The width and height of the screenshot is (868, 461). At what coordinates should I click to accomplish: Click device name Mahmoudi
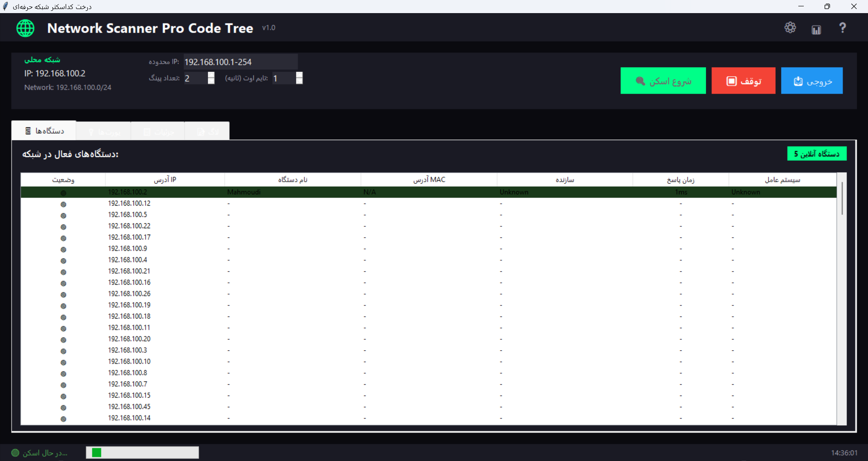click(x=244, y=192)
